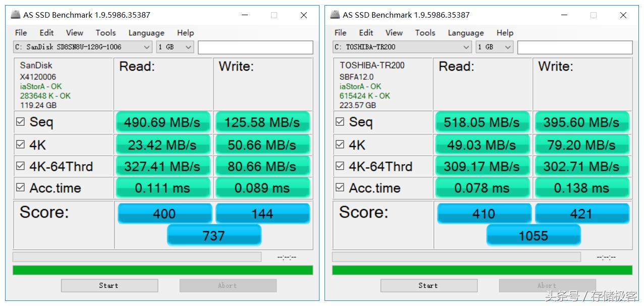The width and height of the screenshot is (644, 306).
Task: Open the Tools menu in left window
Action: 105,33
